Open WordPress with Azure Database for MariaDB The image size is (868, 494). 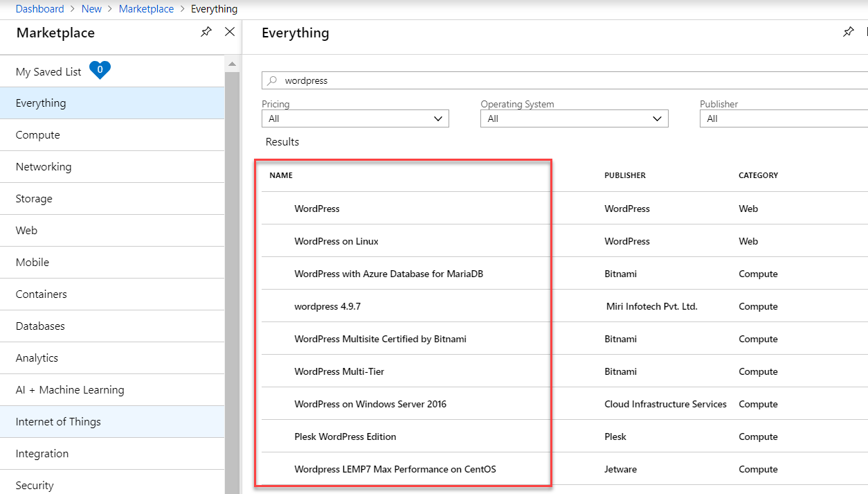click(389, 274)
